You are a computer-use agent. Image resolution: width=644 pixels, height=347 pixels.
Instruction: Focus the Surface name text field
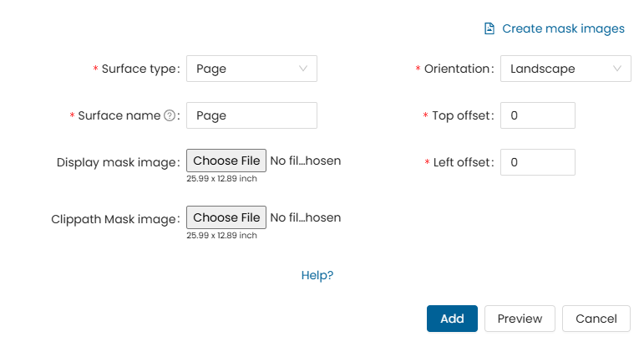tap(251, 116)
